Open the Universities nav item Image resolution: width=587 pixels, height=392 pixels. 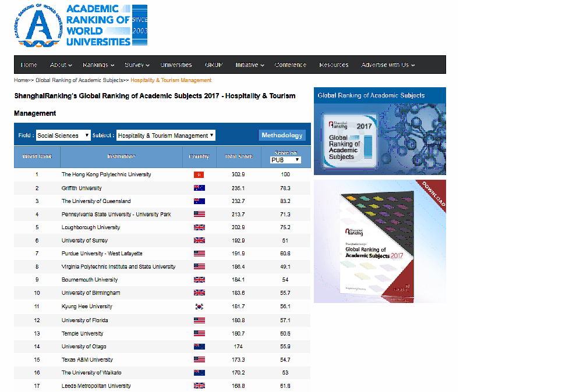pos(176,65)
